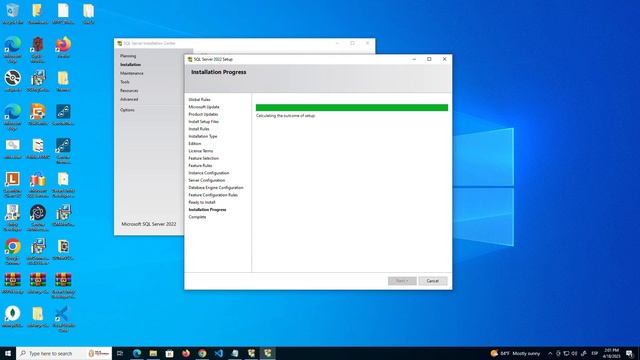Click the Install Setup Files step
This screenshot has width=640, height=360.
tap(204, 122)
